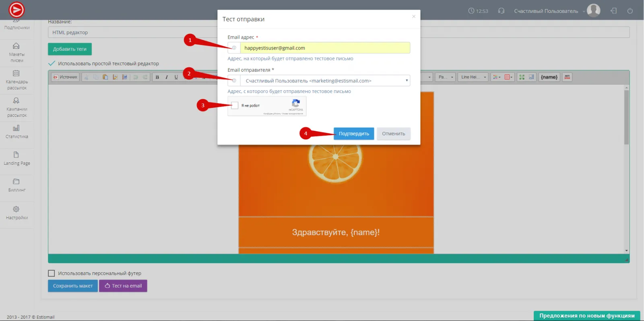
Task: Click the Источник source toolbar button
Action: tap(65, 77)
